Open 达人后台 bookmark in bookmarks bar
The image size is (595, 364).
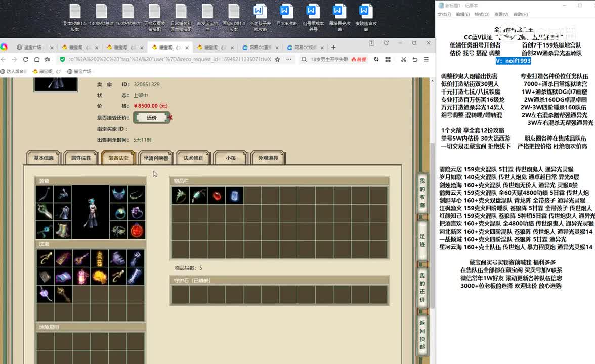(14, 71)
